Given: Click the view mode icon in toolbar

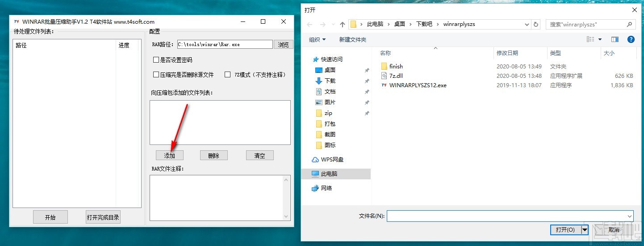Looking at the screenshot, I should 590,39.
